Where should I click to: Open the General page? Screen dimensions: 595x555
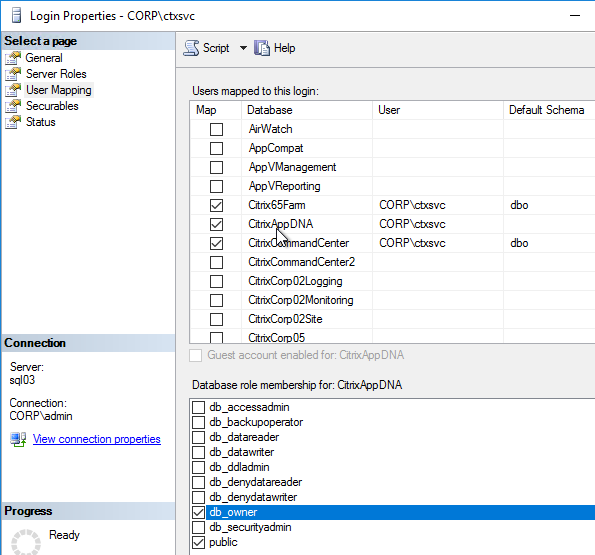pyautogui.click(x=44, y=58)
